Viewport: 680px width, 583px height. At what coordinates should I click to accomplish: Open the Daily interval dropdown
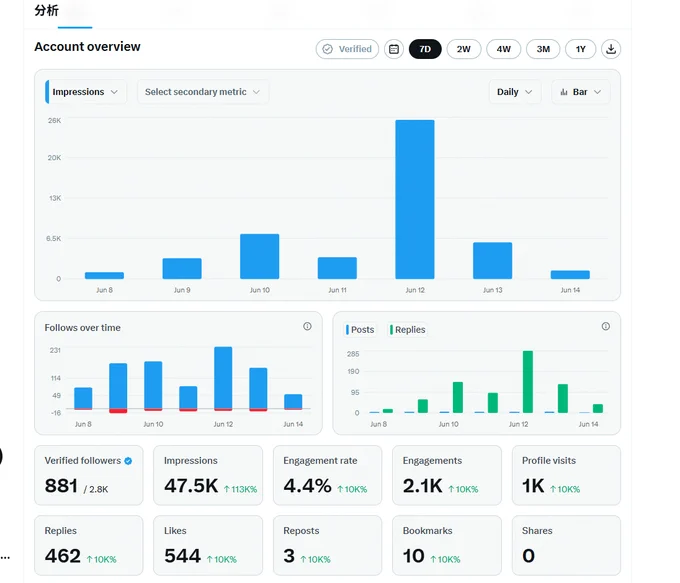[x=515, y=92]
